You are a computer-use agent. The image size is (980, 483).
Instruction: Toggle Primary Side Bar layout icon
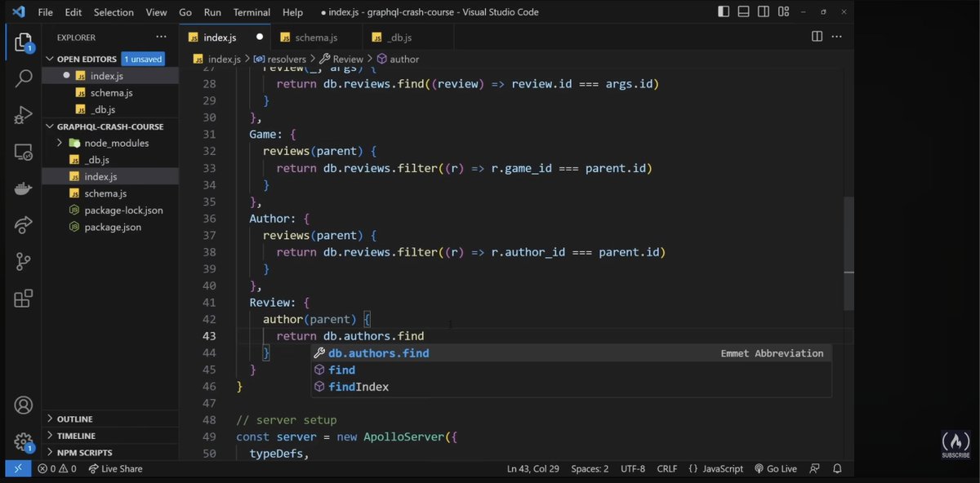pos(724,11)
